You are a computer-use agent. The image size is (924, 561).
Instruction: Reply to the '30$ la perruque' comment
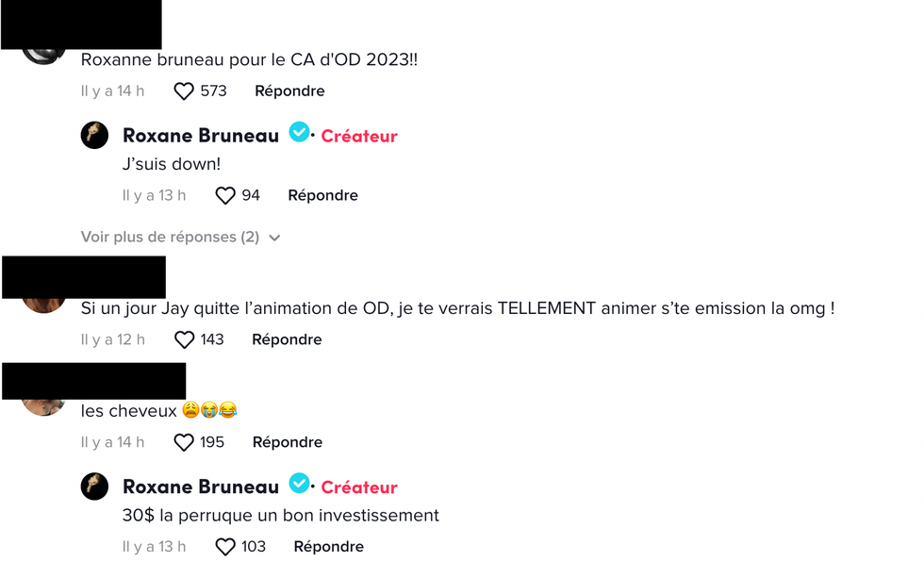tap(328, 547)
